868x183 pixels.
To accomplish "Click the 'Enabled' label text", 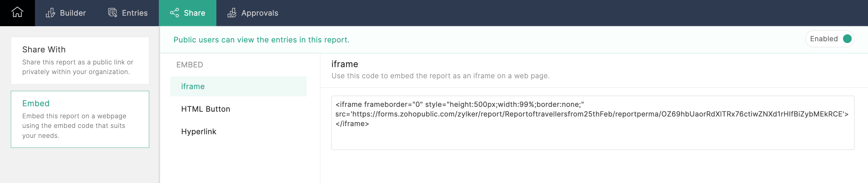I will pos(823,39).
